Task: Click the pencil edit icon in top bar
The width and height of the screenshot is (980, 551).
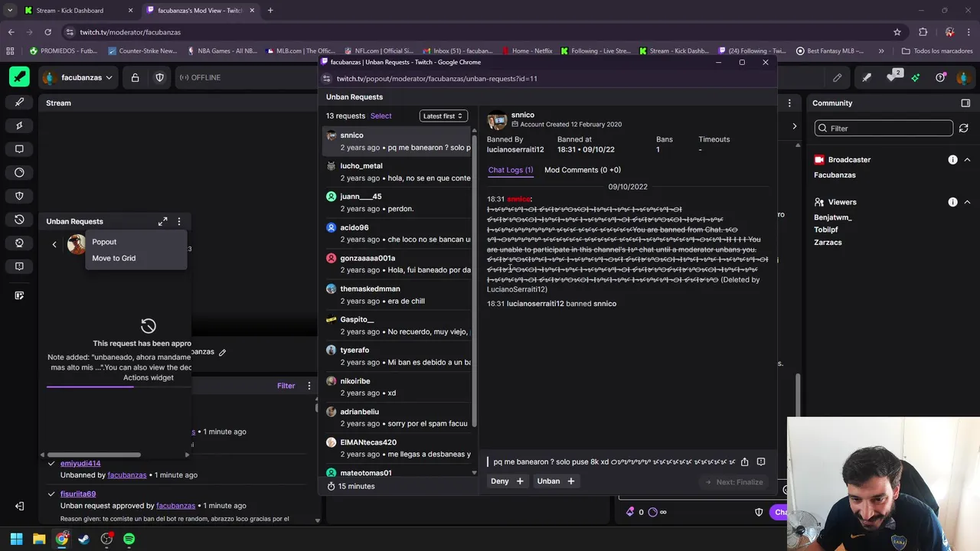Action: pos(837,77)
